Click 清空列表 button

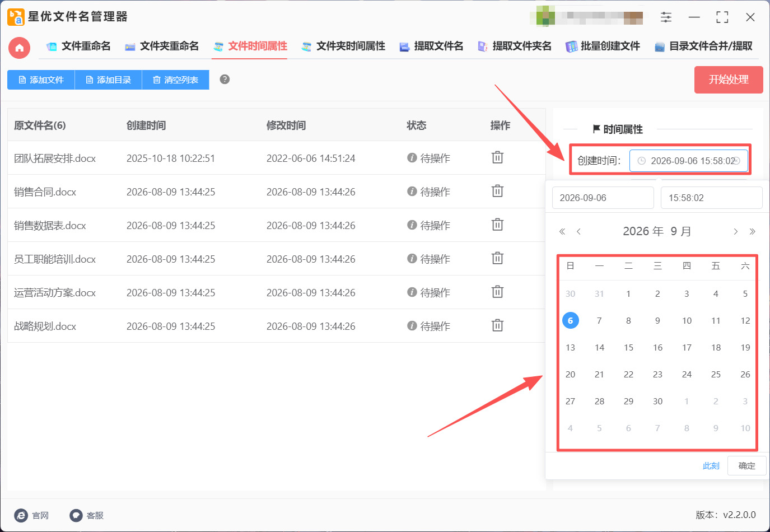(175, 80)
